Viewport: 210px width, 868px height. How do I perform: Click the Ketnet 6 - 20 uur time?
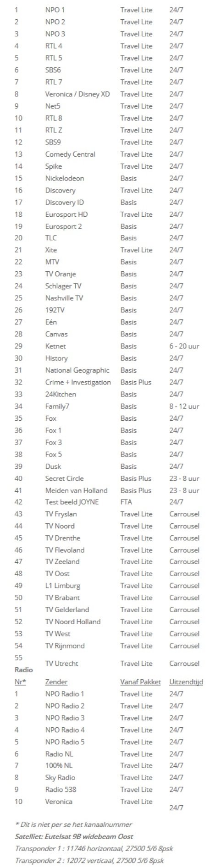click(x=184, y=346)
